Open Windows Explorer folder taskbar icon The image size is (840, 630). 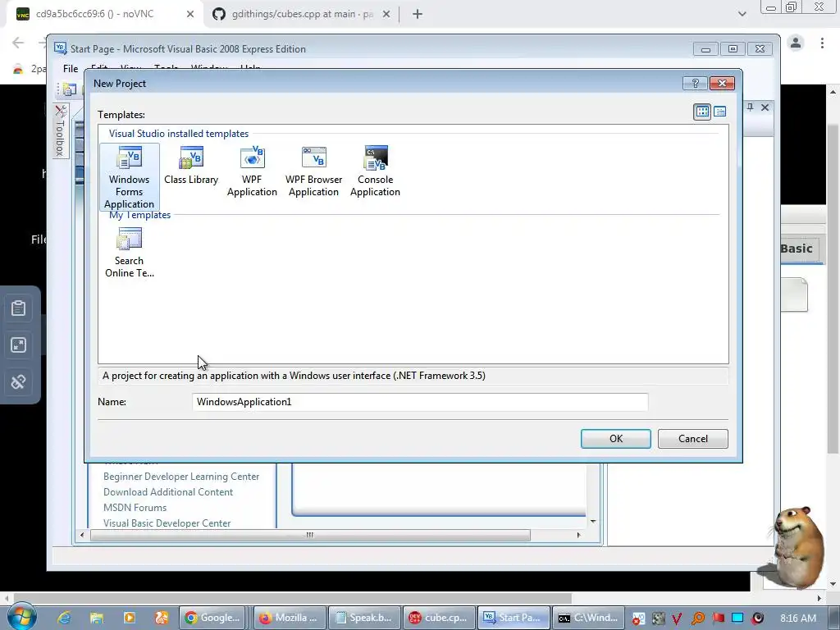pyautogui.click(x=97, y=618)
